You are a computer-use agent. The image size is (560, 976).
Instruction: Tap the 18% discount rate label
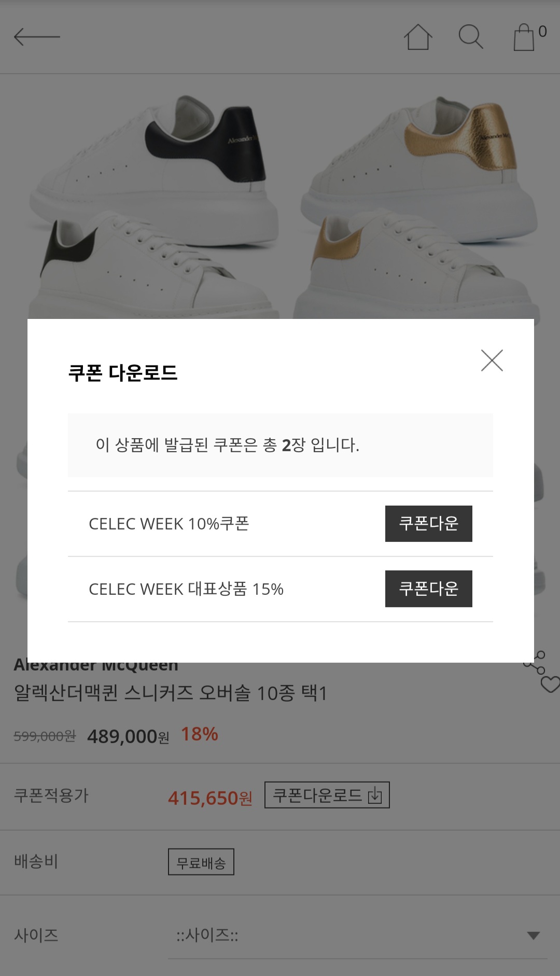(199, 734)
